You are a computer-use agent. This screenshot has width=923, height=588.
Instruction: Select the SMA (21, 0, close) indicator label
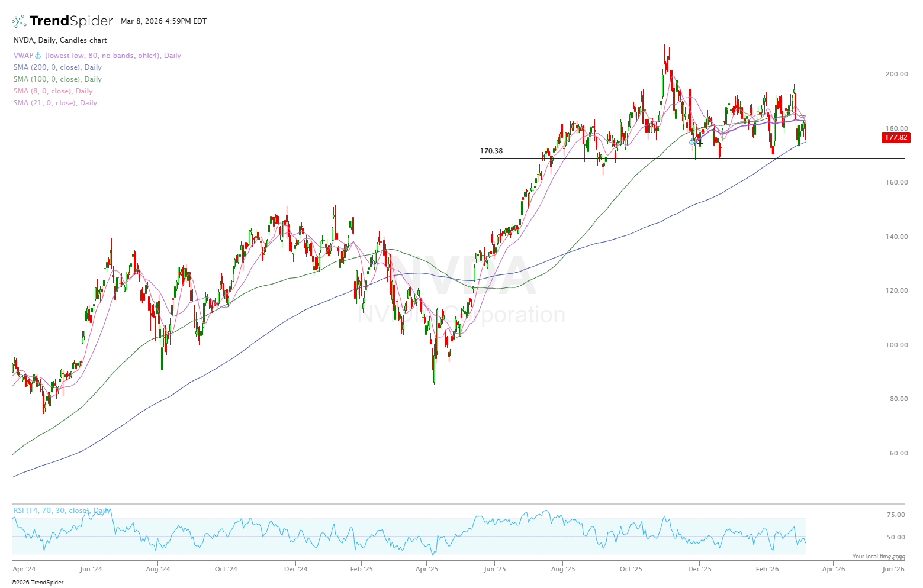tap(55, 103)
